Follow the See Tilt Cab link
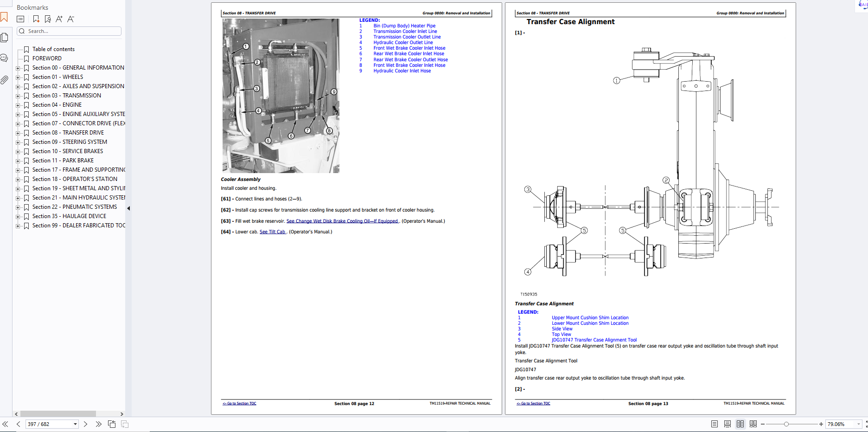 click(273, 232)
